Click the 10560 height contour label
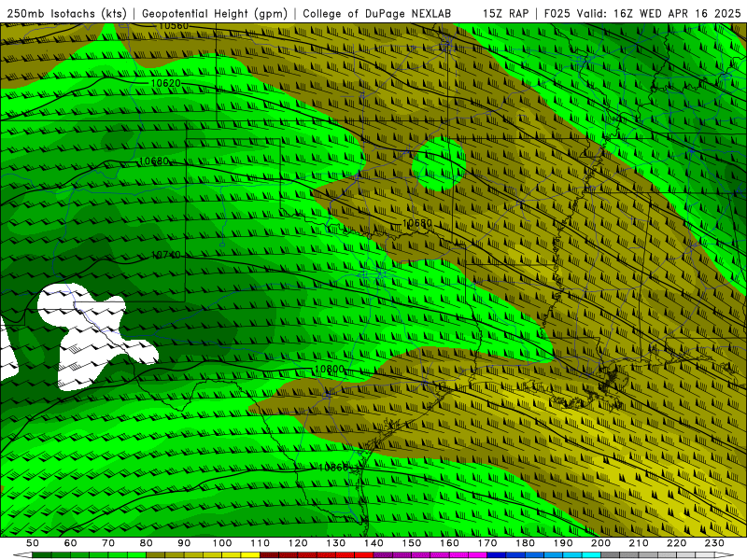747x560 pixels. tap(174, 26)
